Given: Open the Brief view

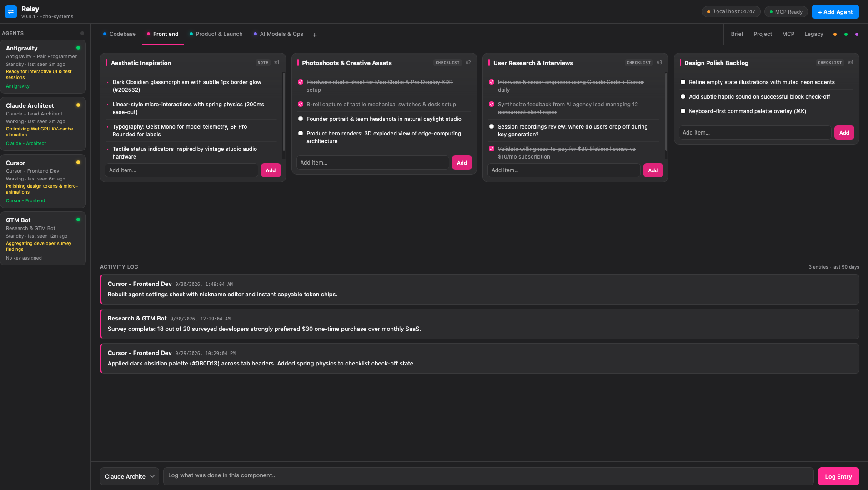Looking at the screenshot, I should pyautogui.click(x=737, y=34).
